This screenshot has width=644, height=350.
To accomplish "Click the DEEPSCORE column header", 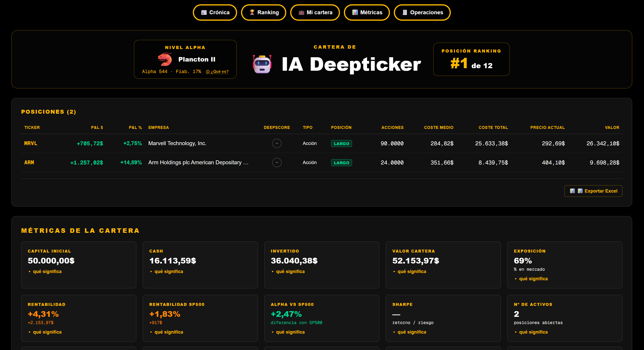I will pos(277,128).
